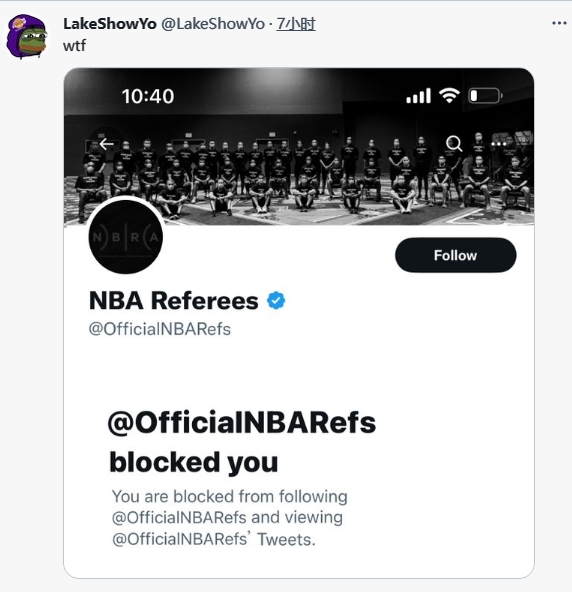
Task: Tap the magnifier search icon on the banner
Action: coord(454,144)
